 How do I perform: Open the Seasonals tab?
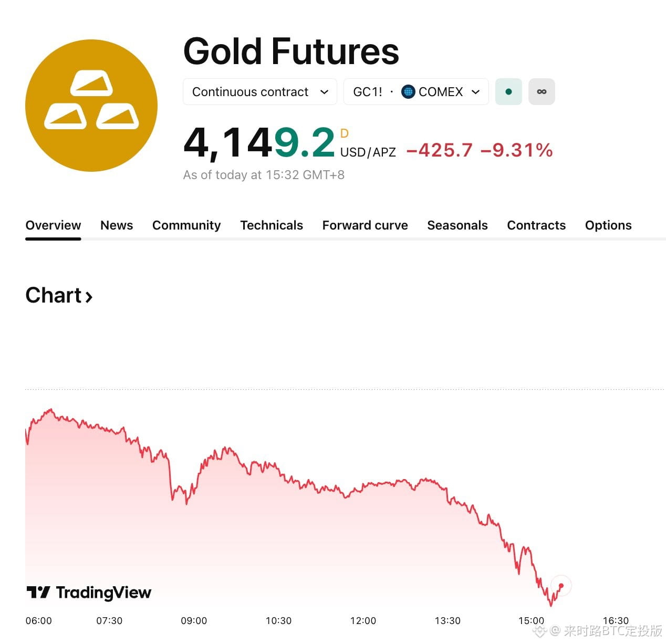(x=457, y=225)
